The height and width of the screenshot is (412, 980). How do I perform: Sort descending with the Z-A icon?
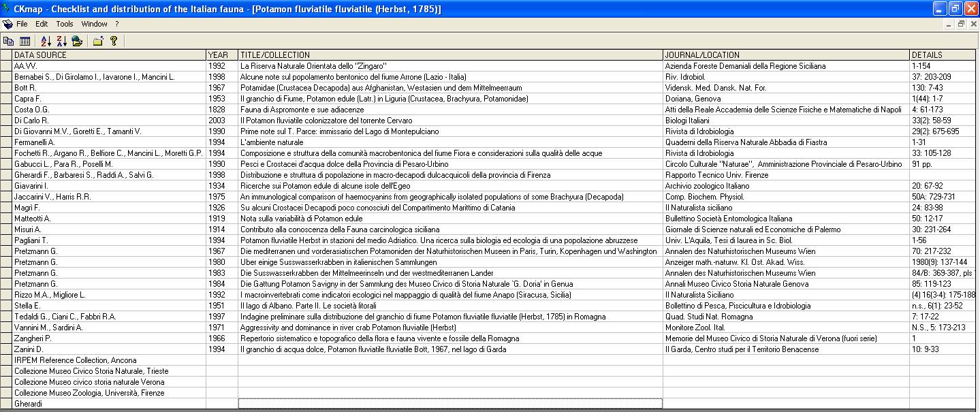[x=61, y=42]
